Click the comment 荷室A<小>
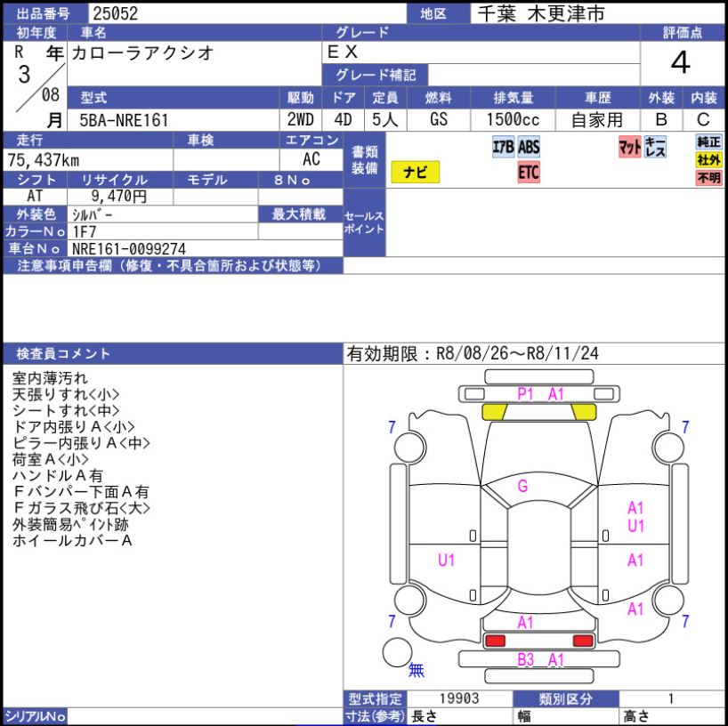Image resolution: width=728 pixels, height=726 pixels. pos(50,460)
